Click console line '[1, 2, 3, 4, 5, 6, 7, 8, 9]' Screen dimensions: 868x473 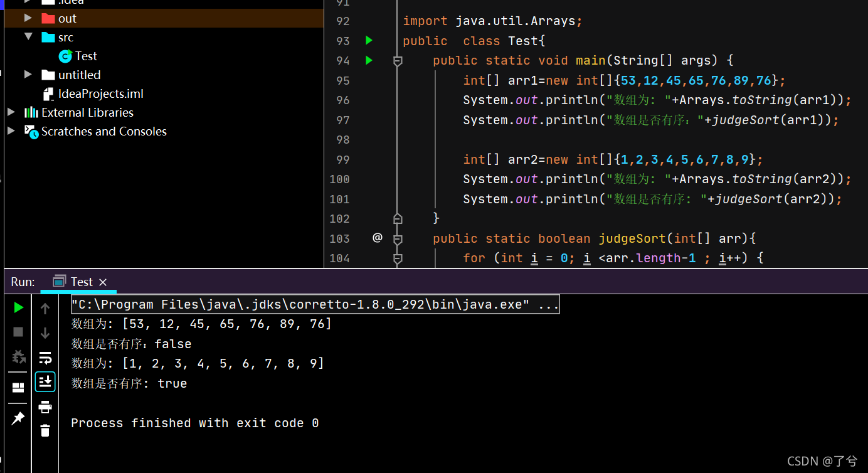coord(223,363)
